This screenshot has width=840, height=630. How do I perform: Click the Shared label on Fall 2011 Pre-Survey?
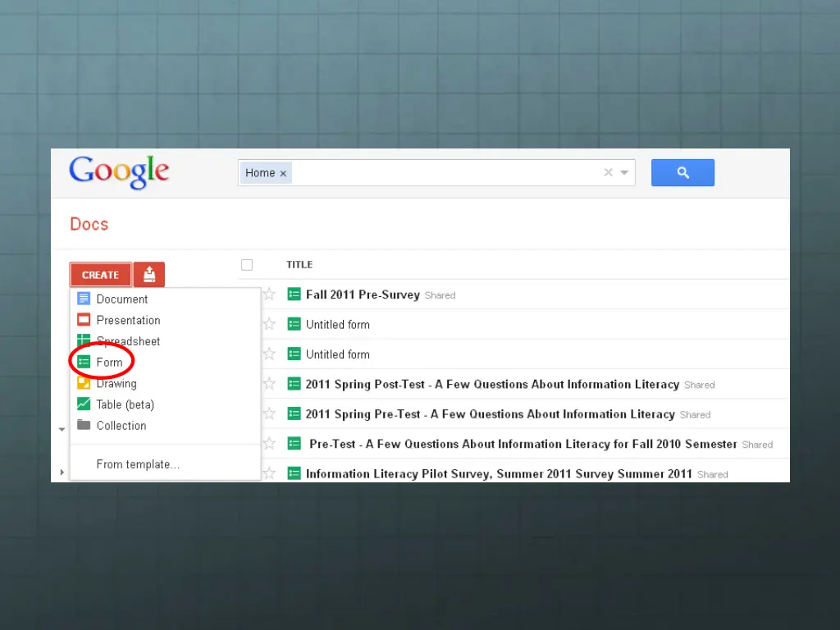(x=440, y=295)
